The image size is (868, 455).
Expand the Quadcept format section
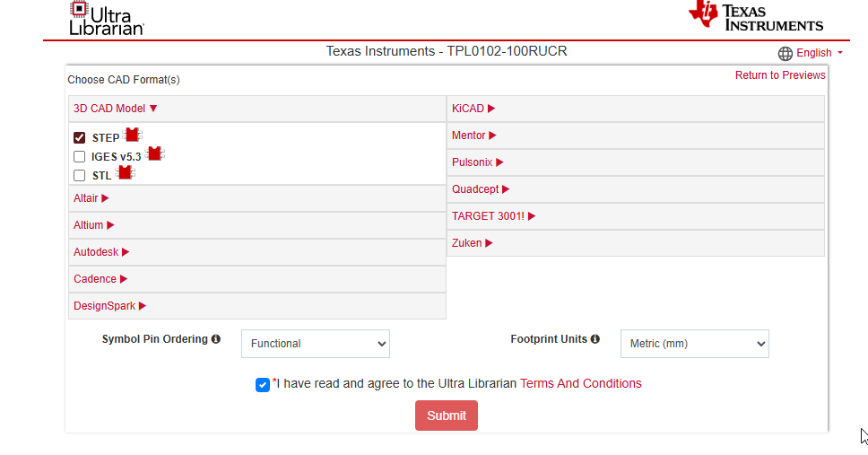(x=636, y=189)
